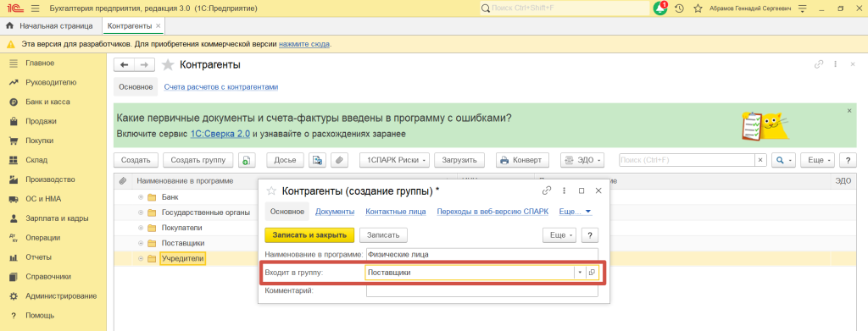Viewport: 868px width, 331px height.
Task: Open history clock icon in title bar
Action: (679, 8)
